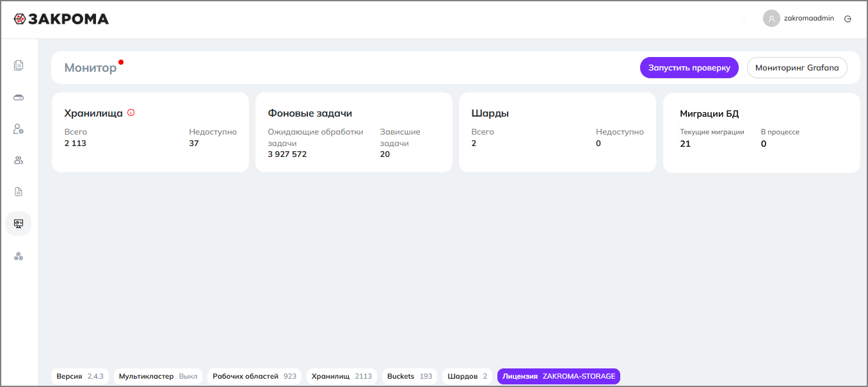The height and width of the screenshot is (387, 868).
Task: Open the users group icon in sidebar
Action: coord(19,160)
